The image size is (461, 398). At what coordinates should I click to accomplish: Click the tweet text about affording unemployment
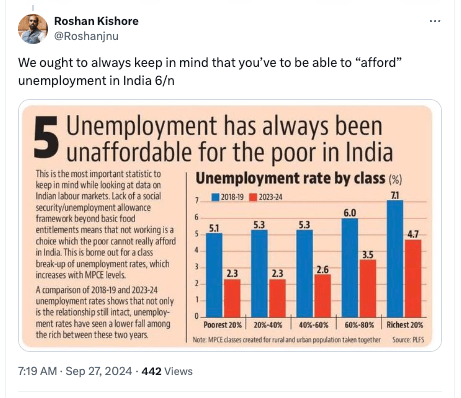(210, 72)
